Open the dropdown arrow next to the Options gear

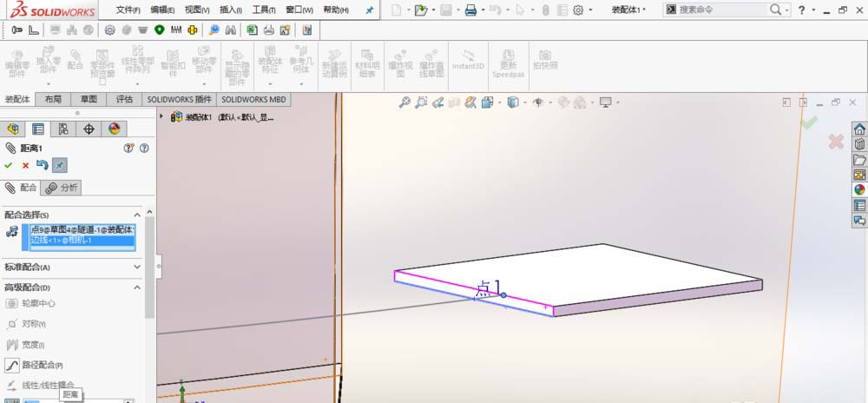(x=590, y=10)
